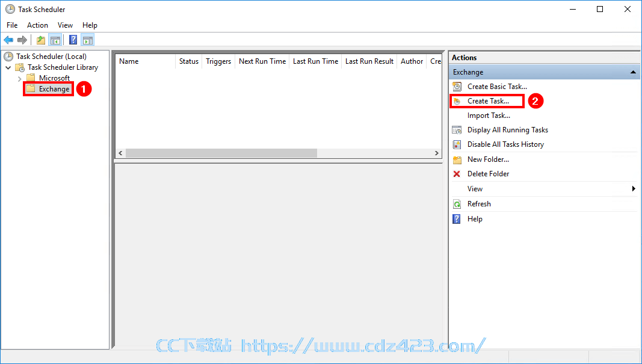Image resolution: width=642 pixels, height=364 pixels.
Task: Click the horizontal scrollbar thumb in task list
Action: pyautogui.click(x=221, y=153)
